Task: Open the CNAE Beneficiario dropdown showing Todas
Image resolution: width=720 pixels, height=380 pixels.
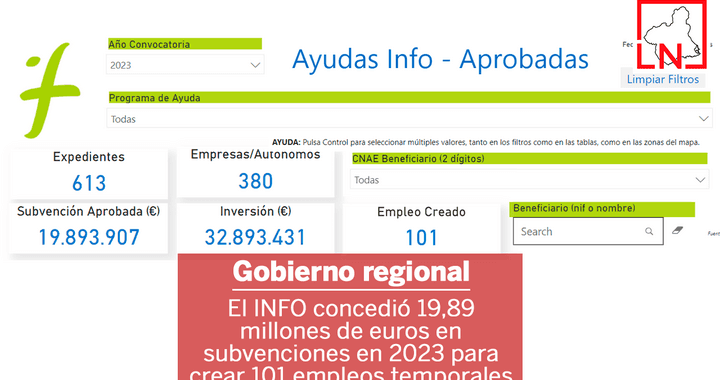Action: pos(529,180)
